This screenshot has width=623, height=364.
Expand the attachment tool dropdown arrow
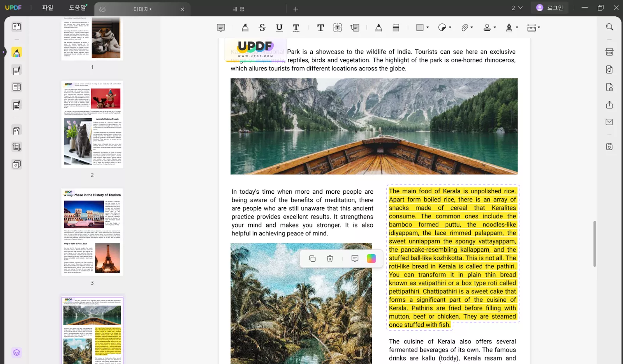pyautogui.click(x=472, y=28)
